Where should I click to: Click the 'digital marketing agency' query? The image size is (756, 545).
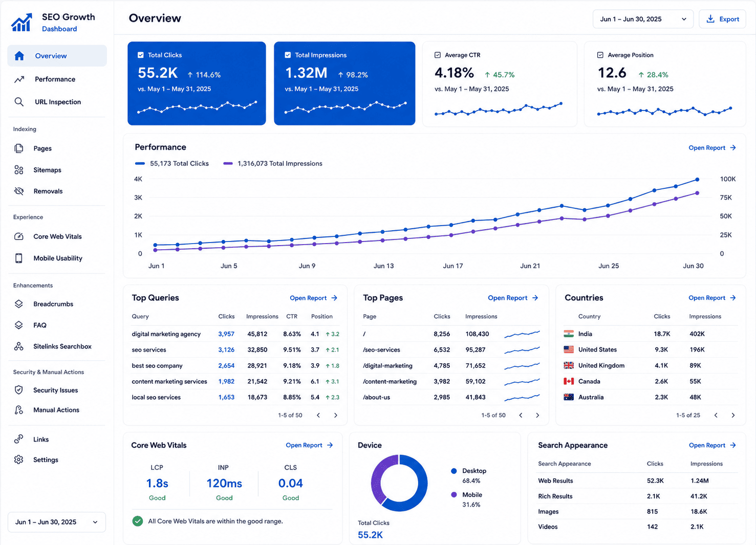point(166,334)
